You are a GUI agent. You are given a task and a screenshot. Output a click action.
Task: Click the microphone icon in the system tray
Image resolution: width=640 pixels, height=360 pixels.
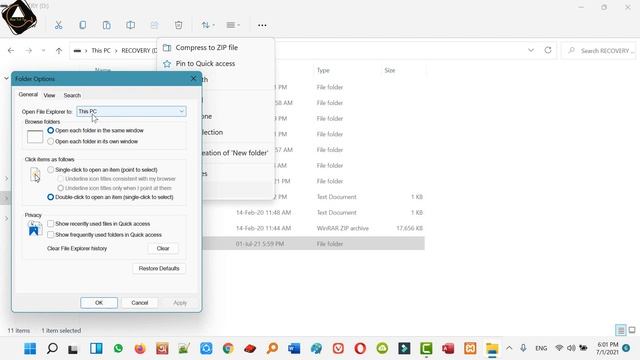523,348
